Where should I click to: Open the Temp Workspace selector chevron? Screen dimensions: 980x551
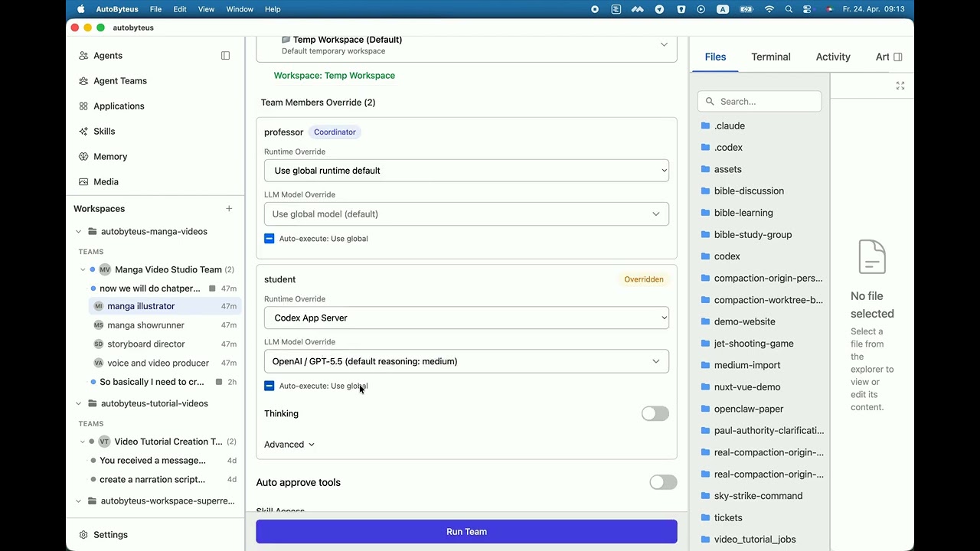point(664,44)
